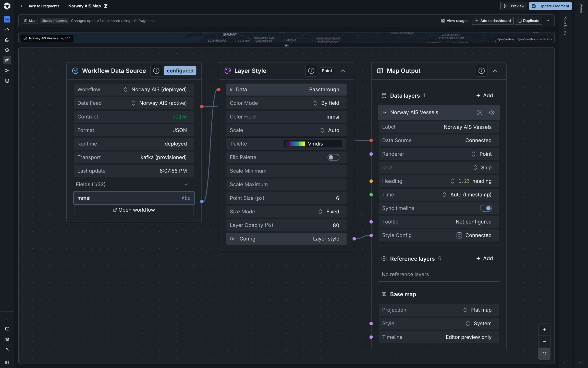Open the database icon in left sidebar
Viewport: 588px width, 368px height.
7,81
